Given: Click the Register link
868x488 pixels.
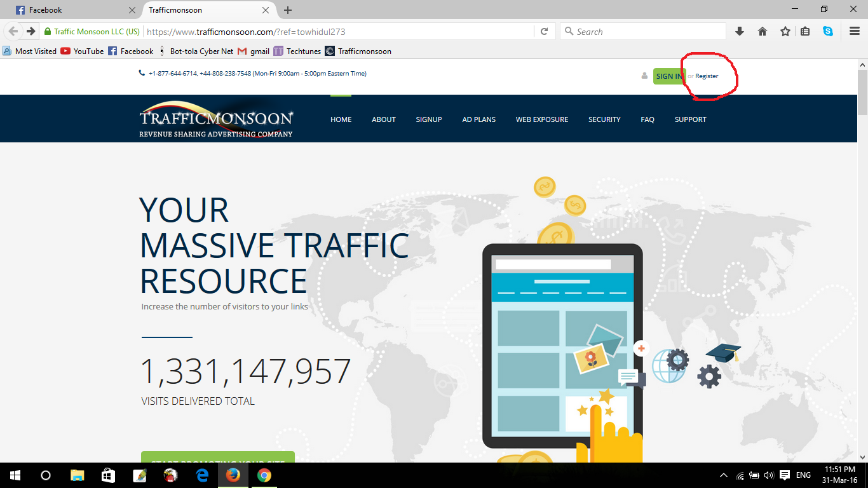Looking at the screenshot, I should point(707,76).
